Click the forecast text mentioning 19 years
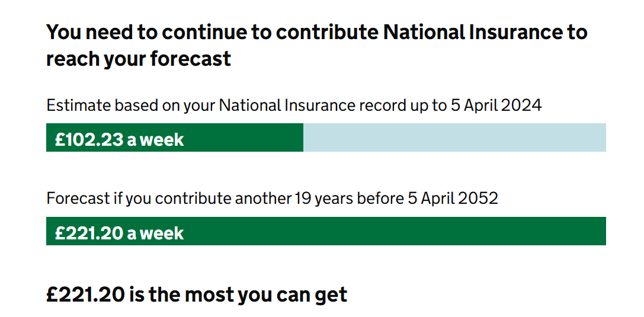Image resolution: width=644 pixels, height=317 pixels. point(272,198)
